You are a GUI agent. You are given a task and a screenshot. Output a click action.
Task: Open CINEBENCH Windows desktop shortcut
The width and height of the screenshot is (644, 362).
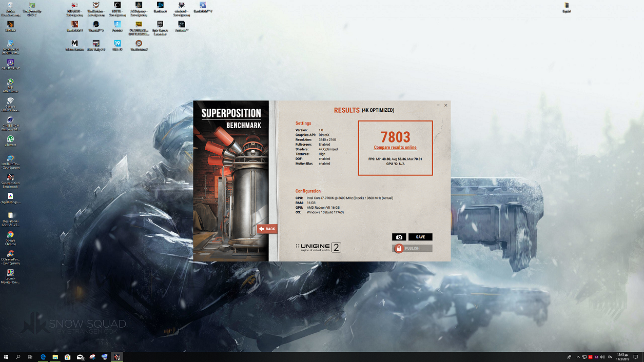(10, 124)
